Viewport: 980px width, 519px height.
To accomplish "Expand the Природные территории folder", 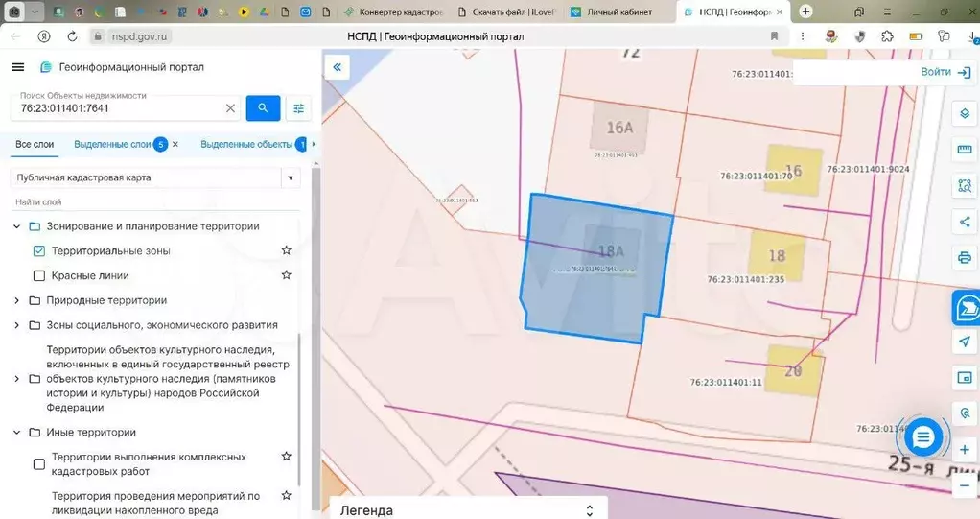I will (x=17, y=301).
